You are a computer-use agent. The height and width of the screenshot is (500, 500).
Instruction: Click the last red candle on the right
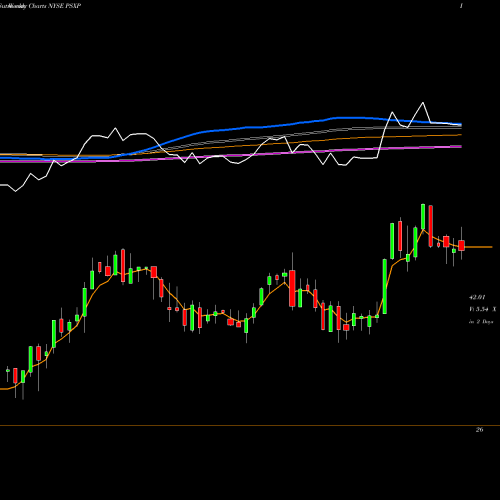click(x=461, y=245)
